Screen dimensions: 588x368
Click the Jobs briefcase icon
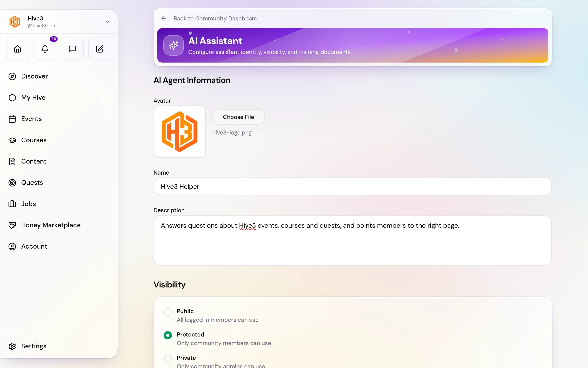(12, 204)
